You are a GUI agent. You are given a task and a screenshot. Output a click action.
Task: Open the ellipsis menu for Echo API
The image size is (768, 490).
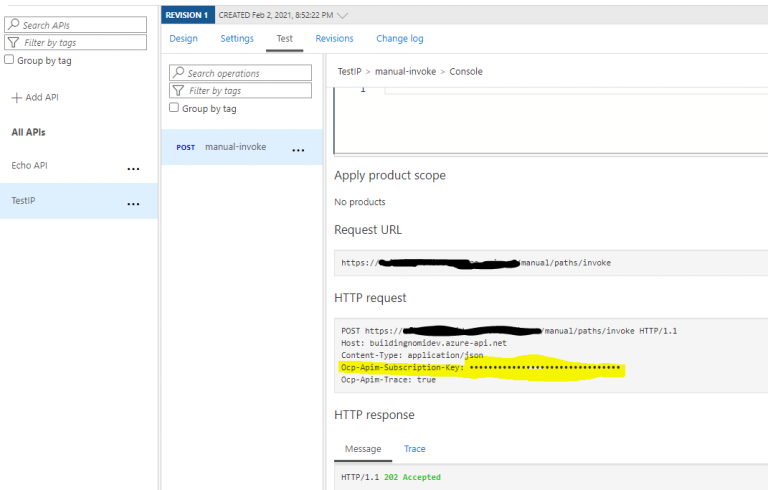(x=133, y=169)
